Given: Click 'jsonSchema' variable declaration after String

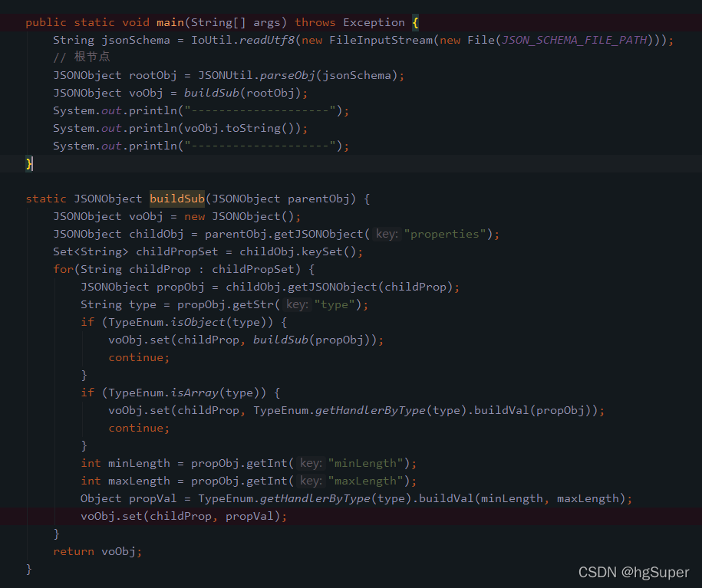Looking at the screenshot, I should 136,40.
